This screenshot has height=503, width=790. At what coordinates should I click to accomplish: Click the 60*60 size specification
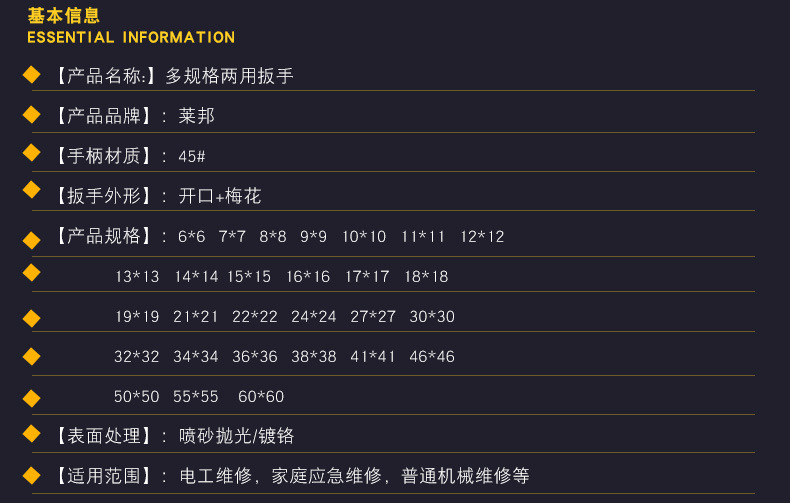click(261, 397)
